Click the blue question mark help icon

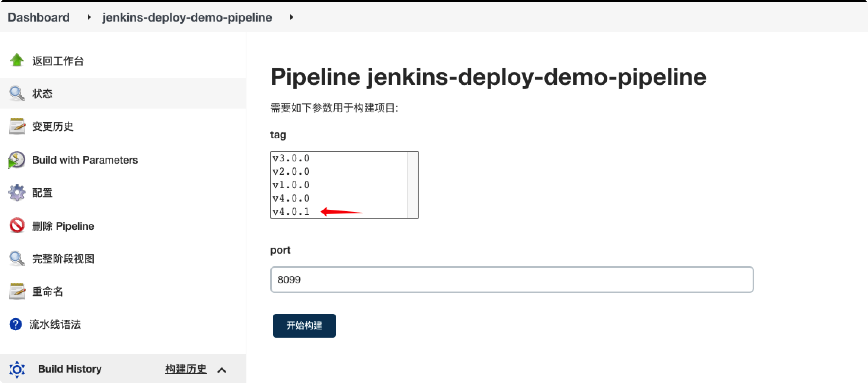point(16,324)
